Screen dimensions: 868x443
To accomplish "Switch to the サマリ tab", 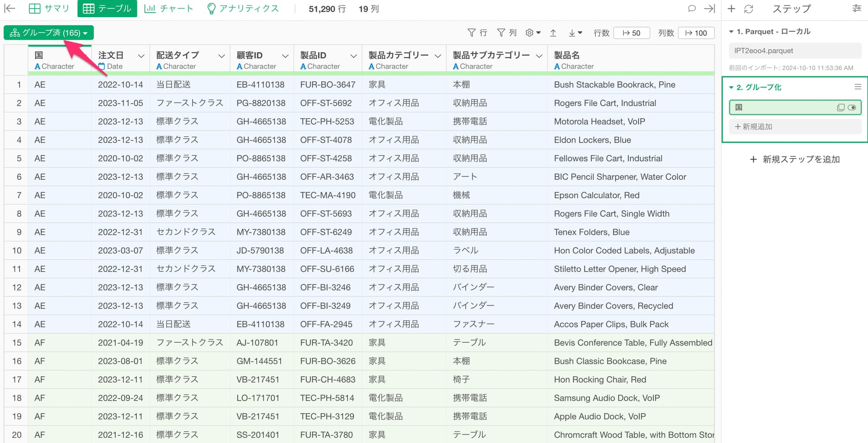I will [49, 9].
